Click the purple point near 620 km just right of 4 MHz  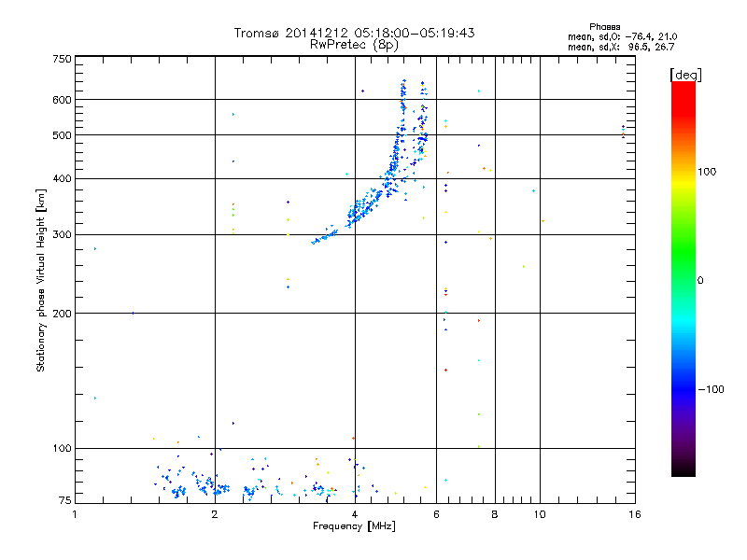tap(362, 91)
